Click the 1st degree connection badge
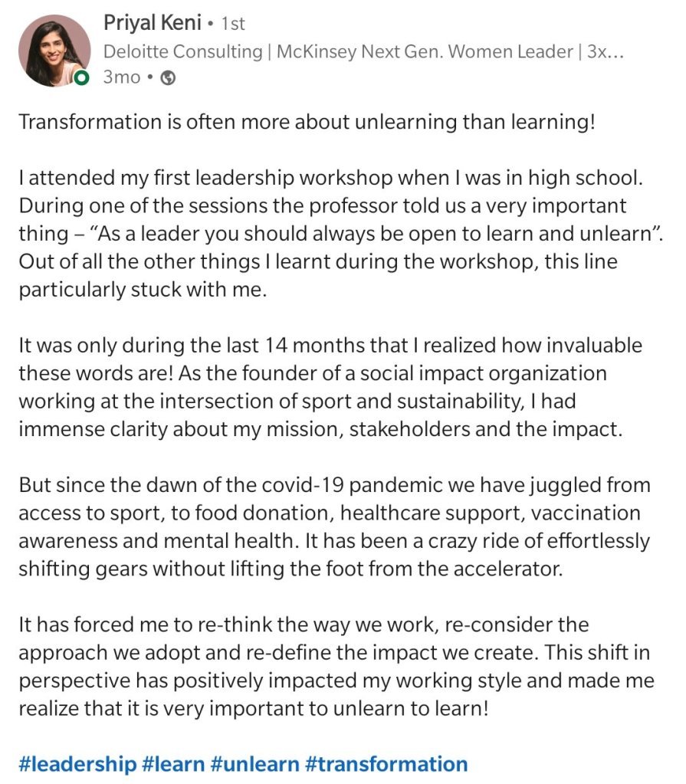 [x=232, y=25]
